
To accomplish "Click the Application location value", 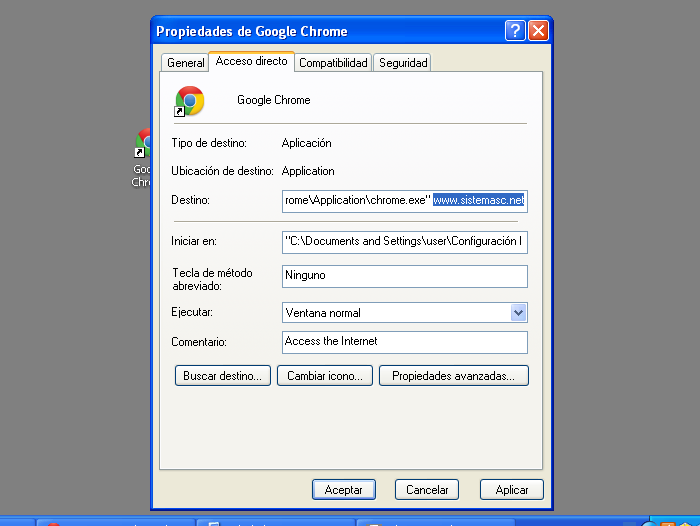I will (x=308, y=171).
